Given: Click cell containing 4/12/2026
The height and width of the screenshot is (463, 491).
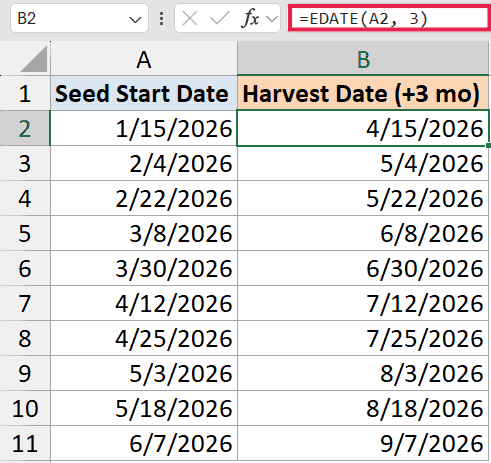Looking at the screenshot, I should pyautogui.click(x=144, y=304).
